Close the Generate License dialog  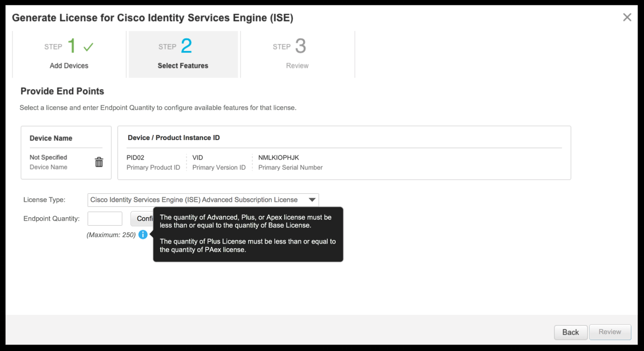click(x=627, y=17)
